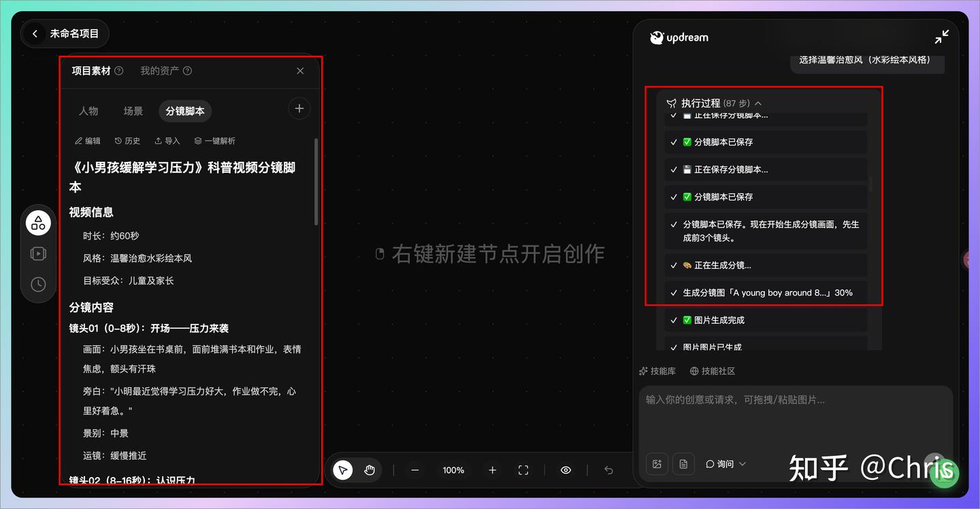Collapse 执行过程 steps list
The height and width of the screenshot is (509, 980).
[758, 103]
